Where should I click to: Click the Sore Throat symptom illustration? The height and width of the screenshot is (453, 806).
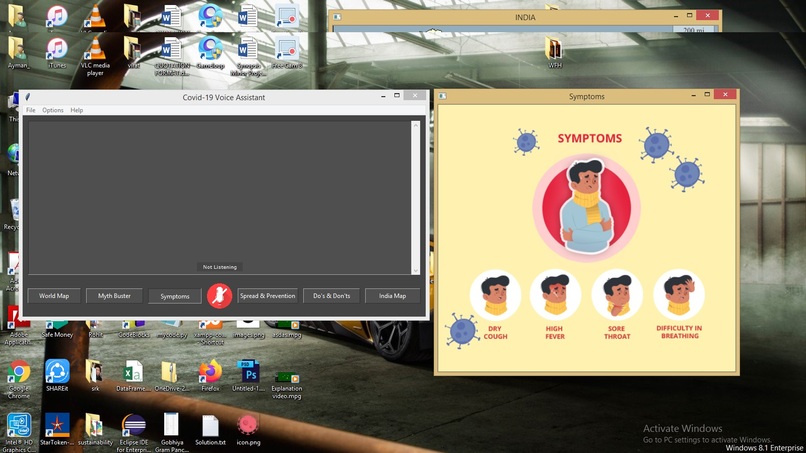click(x=617, y=295)
